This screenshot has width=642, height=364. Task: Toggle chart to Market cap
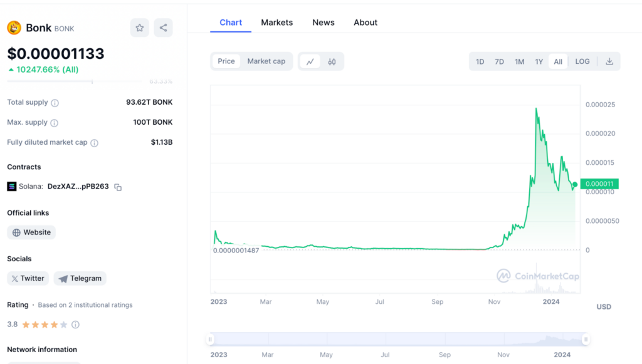tap(266, 61)
